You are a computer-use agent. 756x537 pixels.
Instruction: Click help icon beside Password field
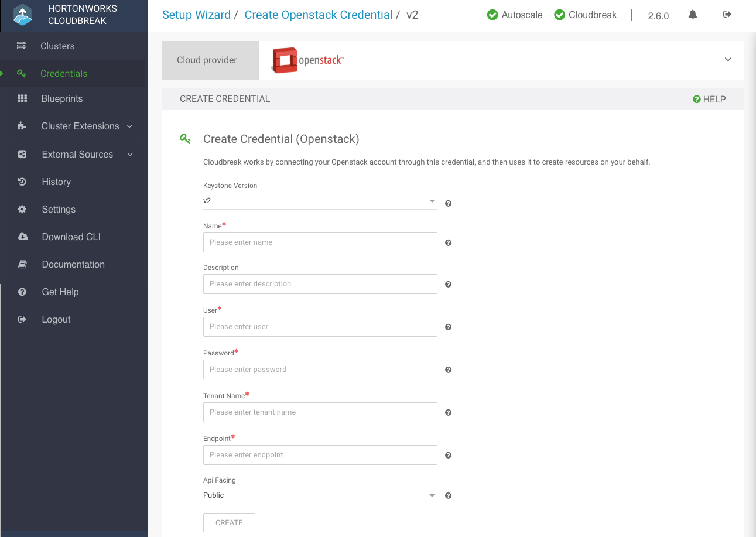[x=448, y=370]
